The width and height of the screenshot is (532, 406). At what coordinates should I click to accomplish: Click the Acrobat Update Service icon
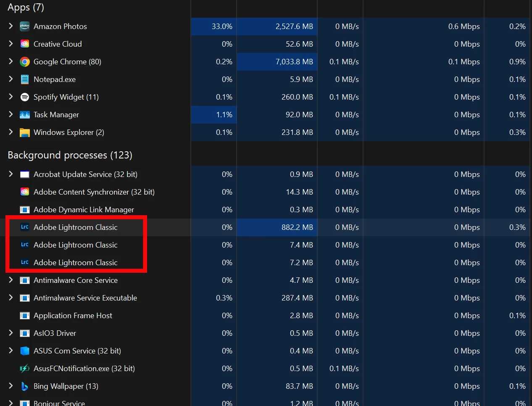tap(25, 174)
